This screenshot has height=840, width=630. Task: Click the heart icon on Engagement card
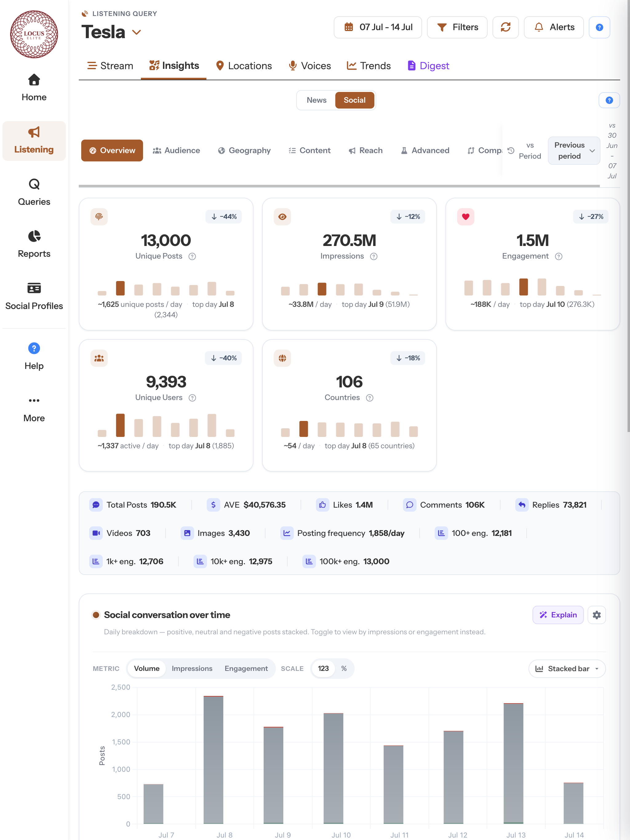[465, 216]
